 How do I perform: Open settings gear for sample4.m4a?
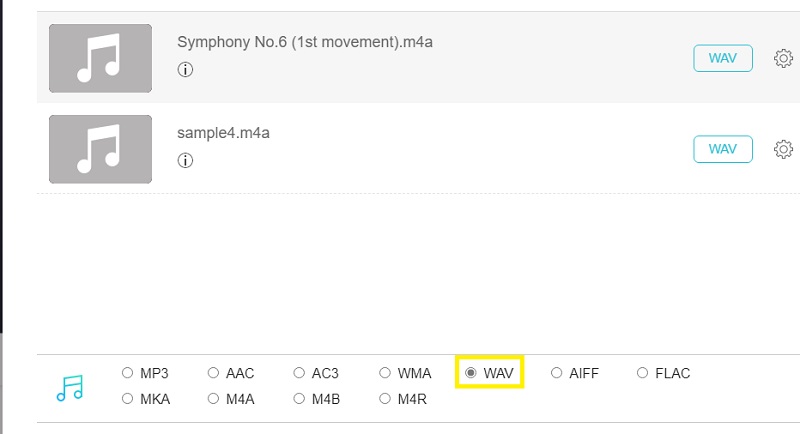pyautogui.click(x=783, y=149)
